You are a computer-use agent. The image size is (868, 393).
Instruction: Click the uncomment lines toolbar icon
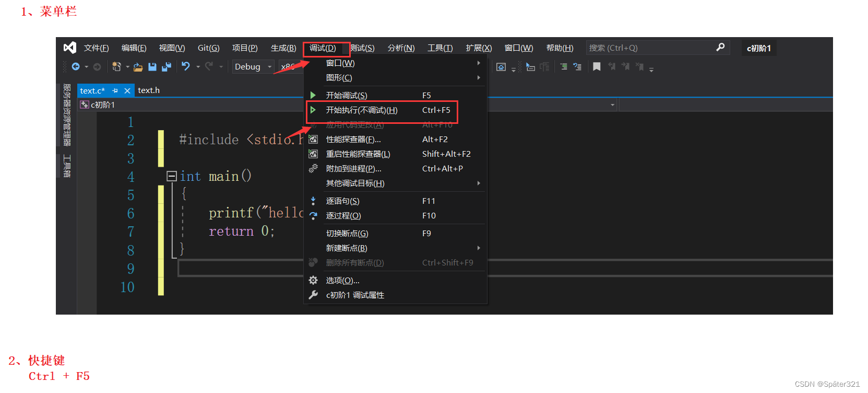[x=577, y=66]
